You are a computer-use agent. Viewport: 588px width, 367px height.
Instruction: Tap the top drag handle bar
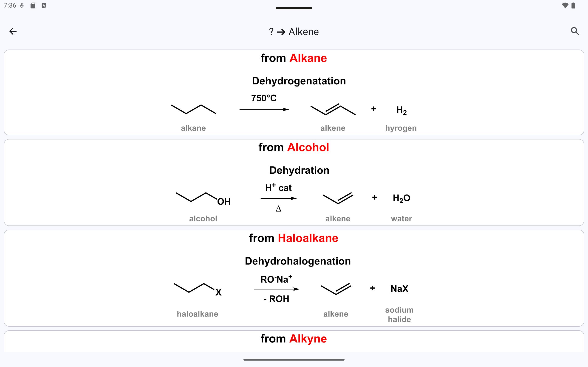pos(294,8)
